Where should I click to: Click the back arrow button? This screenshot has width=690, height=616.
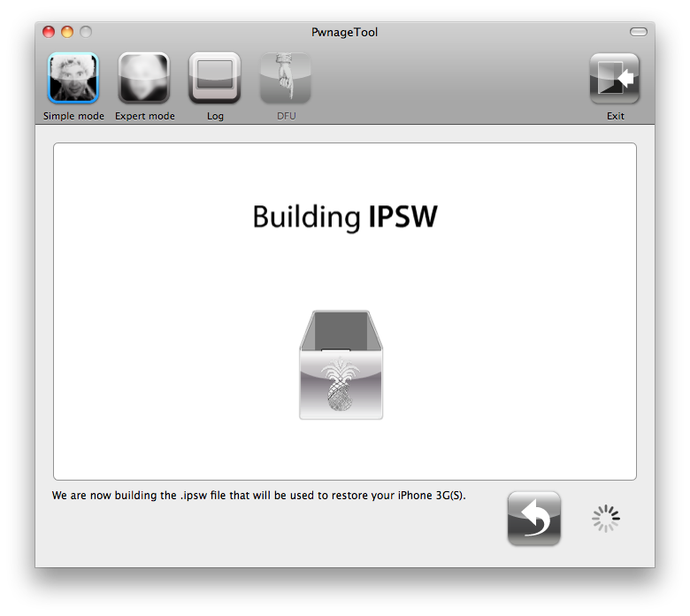(x=533, y=519)
